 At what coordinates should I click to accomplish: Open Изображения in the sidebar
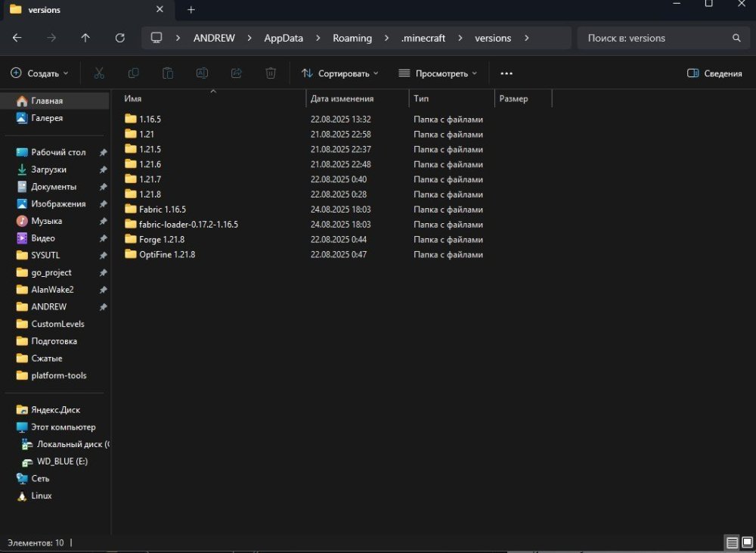pyautogui.click(x=56, y=203)
